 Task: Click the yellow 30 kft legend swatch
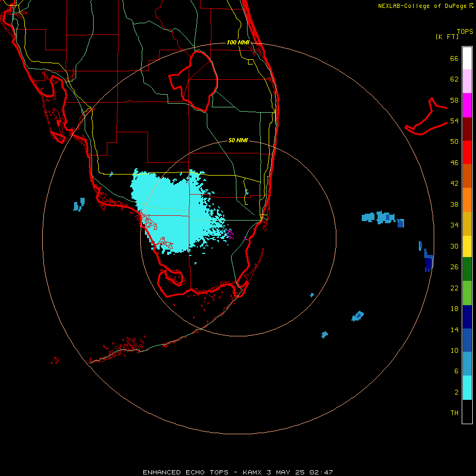tap(467, 246)
